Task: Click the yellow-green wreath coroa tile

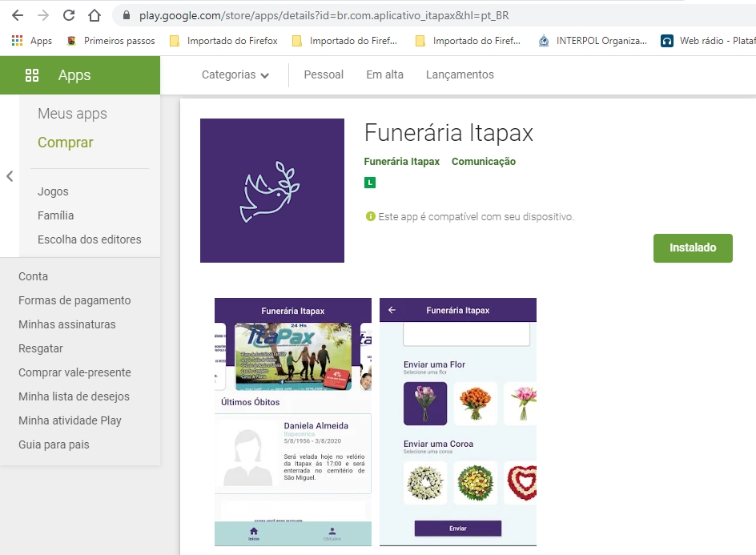Action: pyautogui.click(x=476, y=483)
